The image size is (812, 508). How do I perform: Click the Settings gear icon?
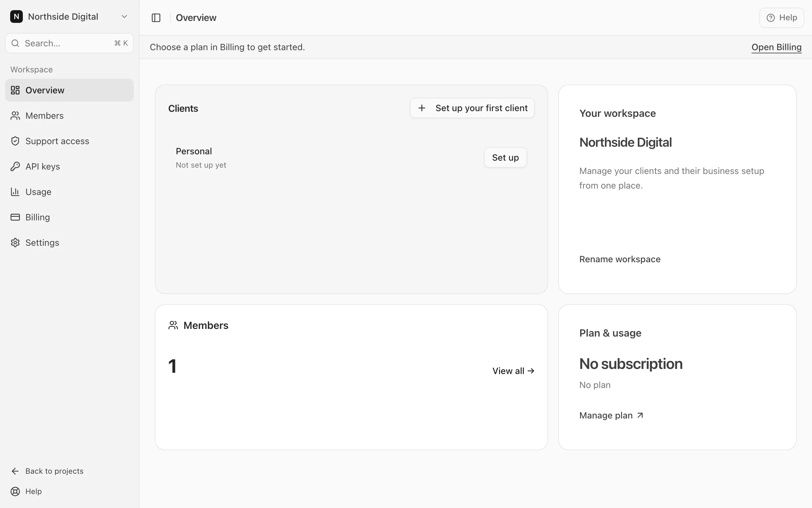tap(15, 243)
